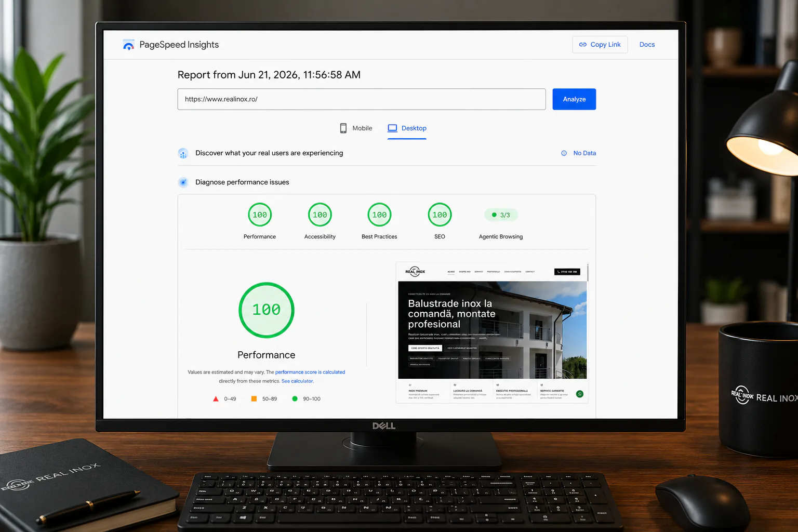This screenshot has height=532, width=798.
Task: Click the Diagnose performance issues text
Action: pos(242,182)
